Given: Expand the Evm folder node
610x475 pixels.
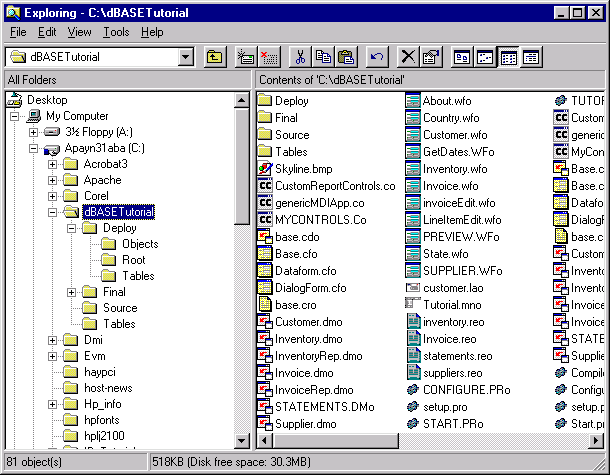Looking at the screenshot, I should pos(53,356).
